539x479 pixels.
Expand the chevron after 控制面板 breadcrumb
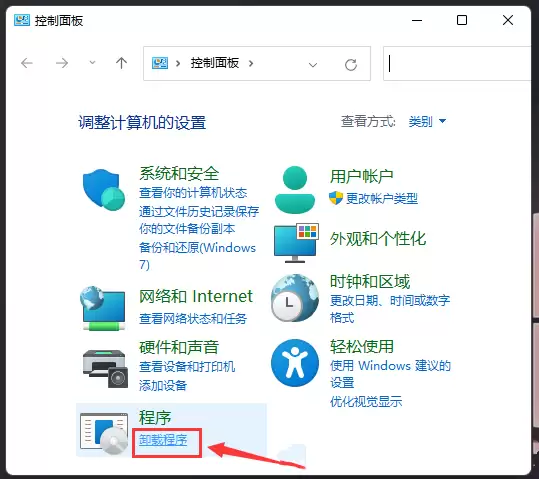pos(251,63)
